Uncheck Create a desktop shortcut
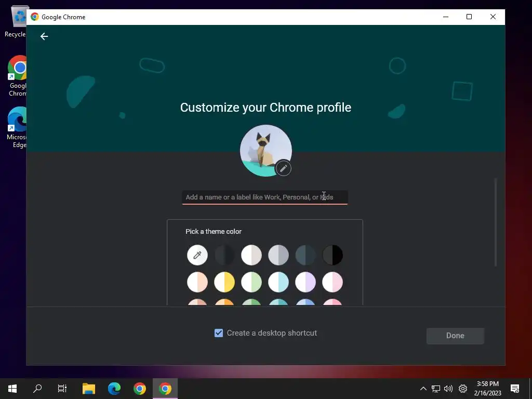 (219, 333)
